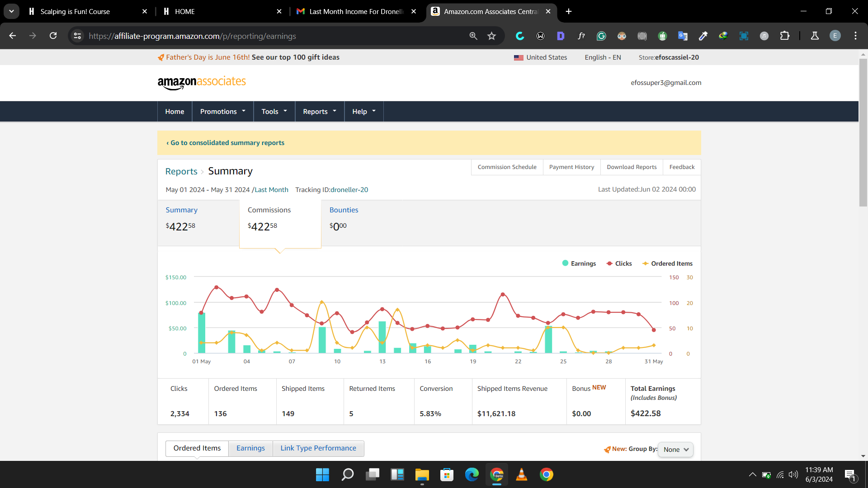868x488 pixels.
Task: Toggle Earnings series in chart legend
Action: point(579,263)
